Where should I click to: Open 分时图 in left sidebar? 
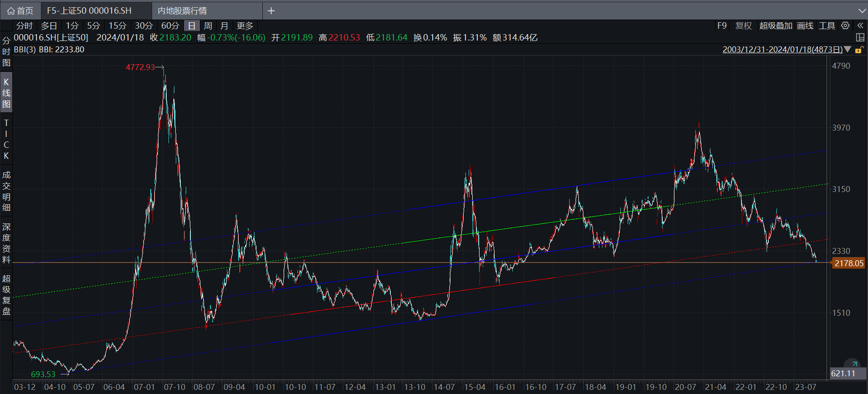[6, 51]
